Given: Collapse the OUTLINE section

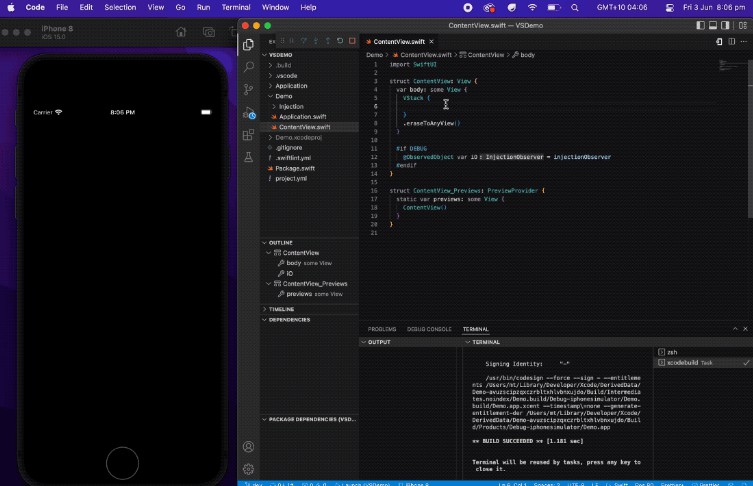Looking at the screenshot, I should pyautogui.click(x=279, y=242).
